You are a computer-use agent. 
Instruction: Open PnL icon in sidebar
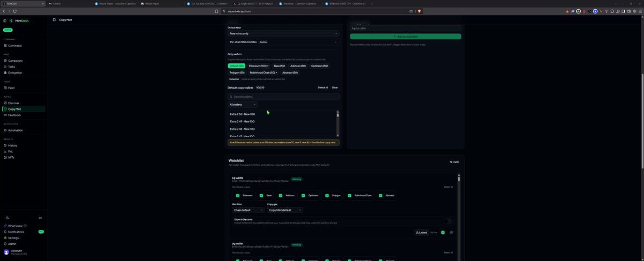(5, 151)
